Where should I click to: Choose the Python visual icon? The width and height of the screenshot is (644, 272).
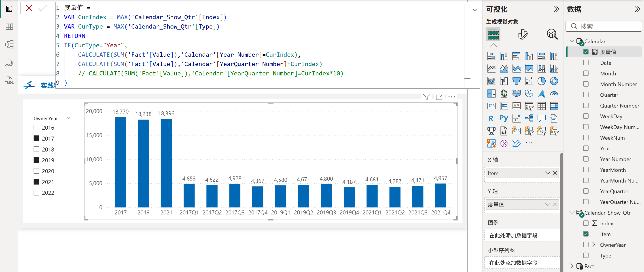click(504, 118)
